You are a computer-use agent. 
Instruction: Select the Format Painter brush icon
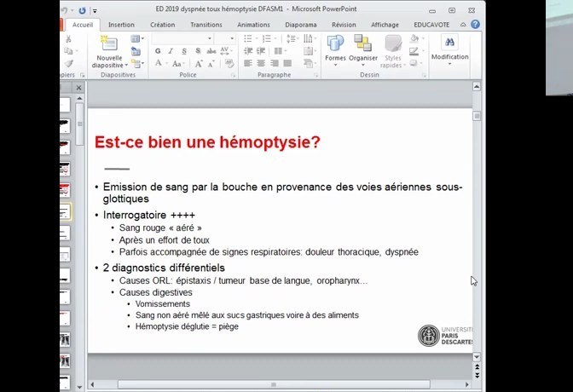click(68, 63)
